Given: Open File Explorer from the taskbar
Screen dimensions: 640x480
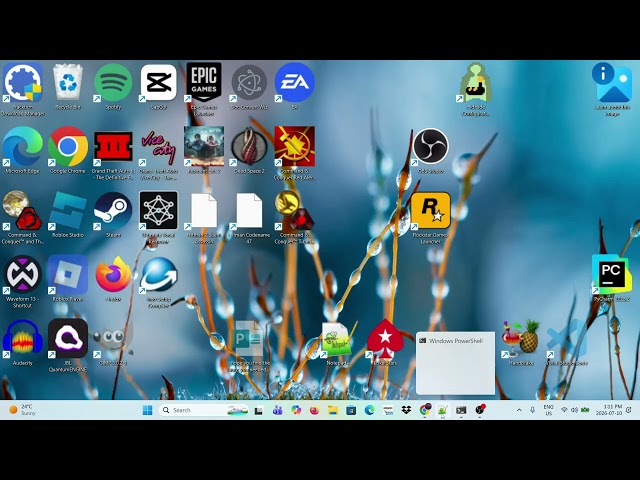Looking at the screenshot, I should pos(333,410).
